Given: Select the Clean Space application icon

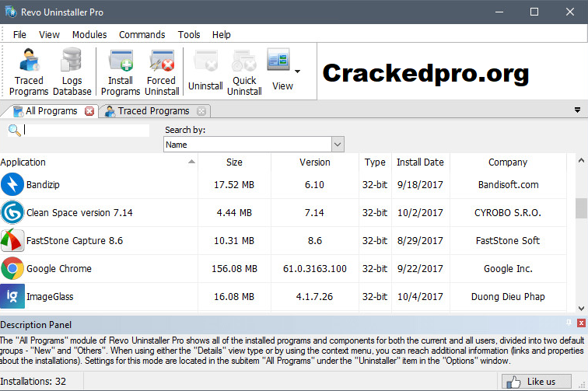Looking at the screenshot, I should 12,212.
